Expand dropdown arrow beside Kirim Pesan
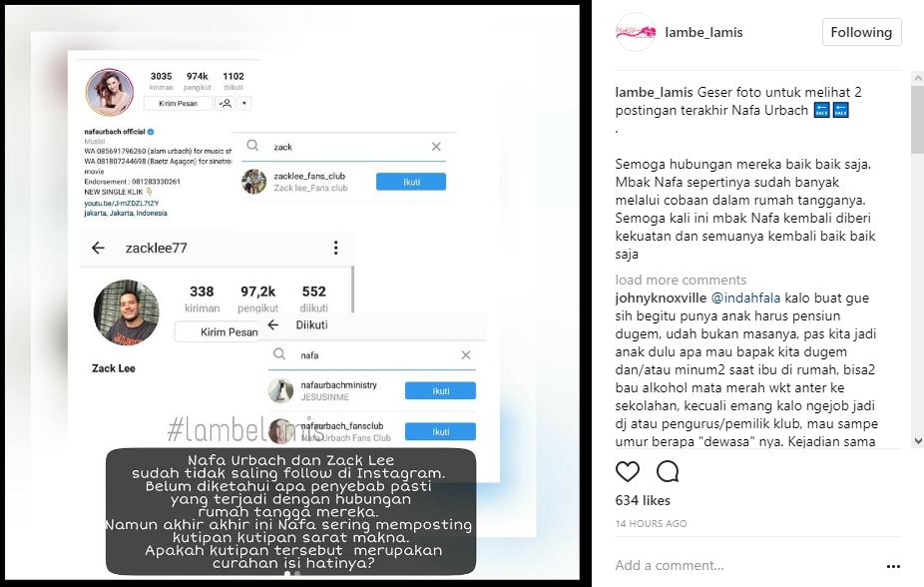 (243, 103)
